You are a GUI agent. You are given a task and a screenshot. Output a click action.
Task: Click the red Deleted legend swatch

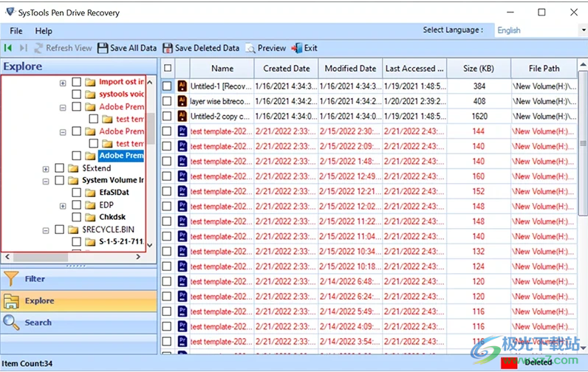tap(509, 362)
